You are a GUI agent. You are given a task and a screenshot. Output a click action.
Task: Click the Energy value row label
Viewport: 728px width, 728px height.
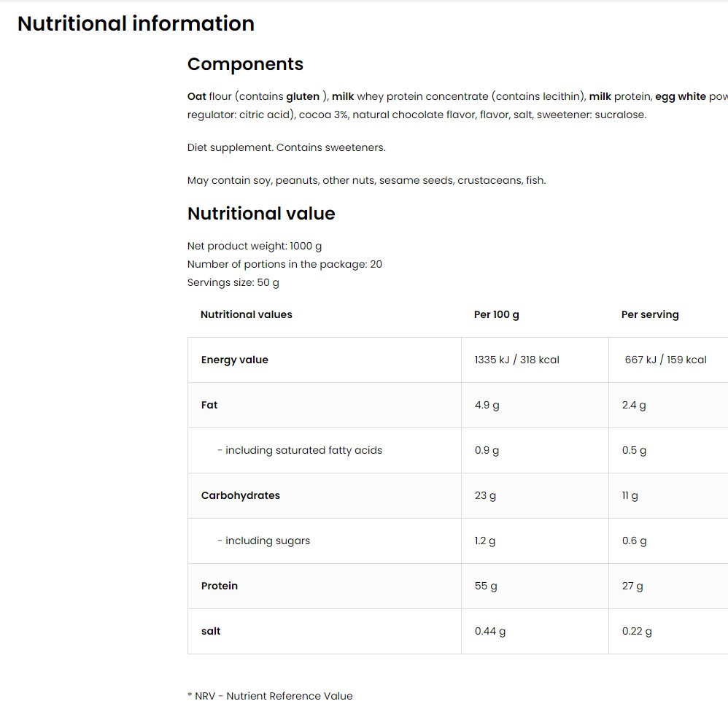click(x=234, y=360)
